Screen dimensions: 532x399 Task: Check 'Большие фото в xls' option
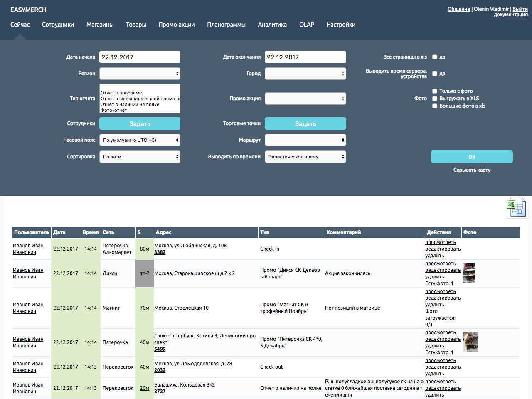(435, 106)
